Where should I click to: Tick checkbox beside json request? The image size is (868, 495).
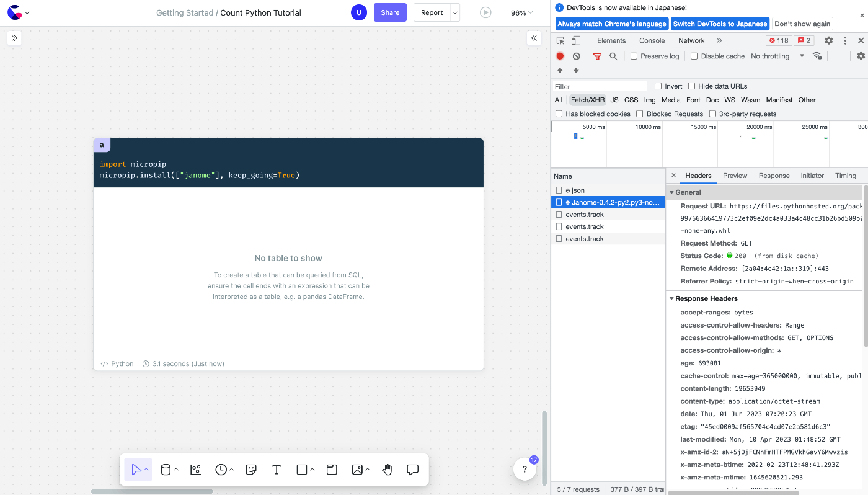click(559, 190)
